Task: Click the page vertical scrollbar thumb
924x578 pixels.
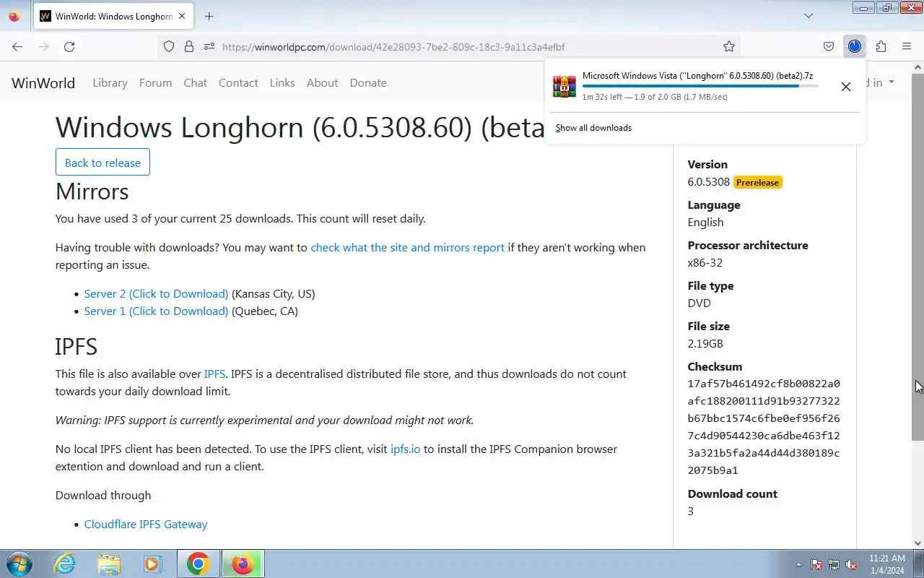Action: (x=918, y=256)
